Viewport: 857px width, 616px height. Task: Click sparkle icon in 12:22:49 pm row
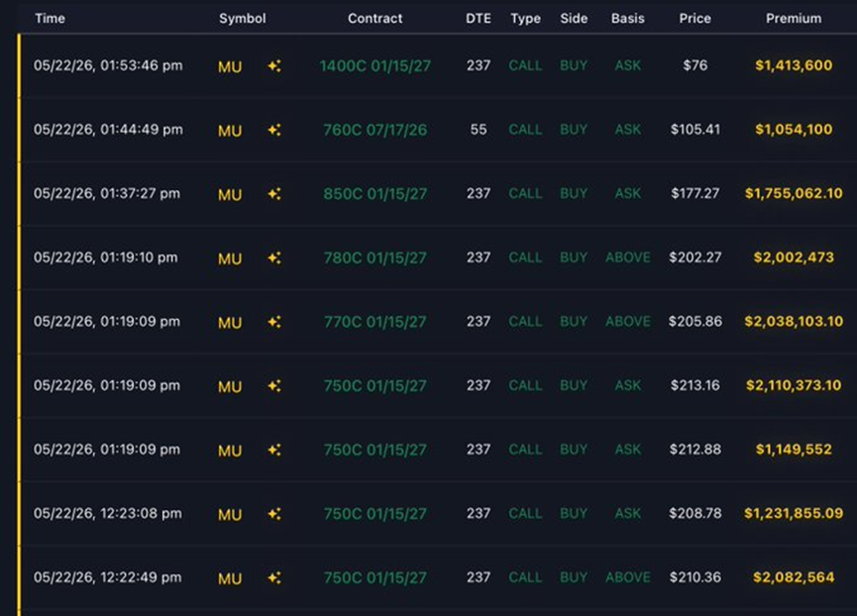pos(274,577)
